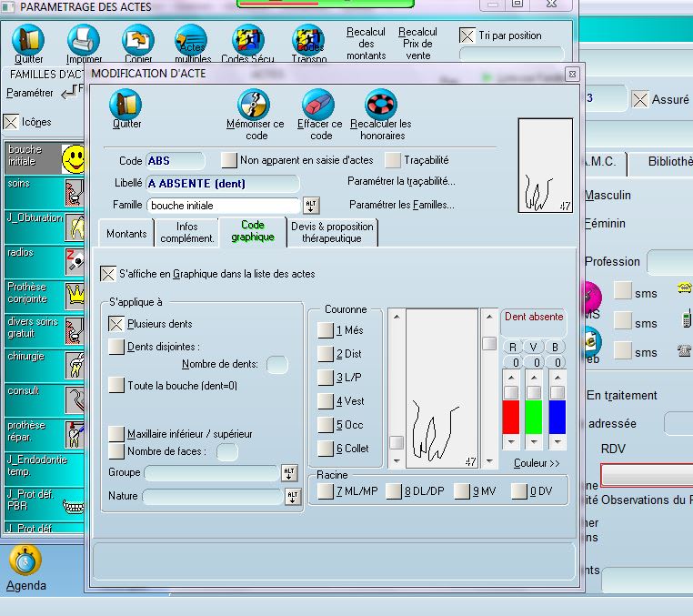Click the Couleur >> button
Screen dimensions: 693x616
click(x=537, y=463)
